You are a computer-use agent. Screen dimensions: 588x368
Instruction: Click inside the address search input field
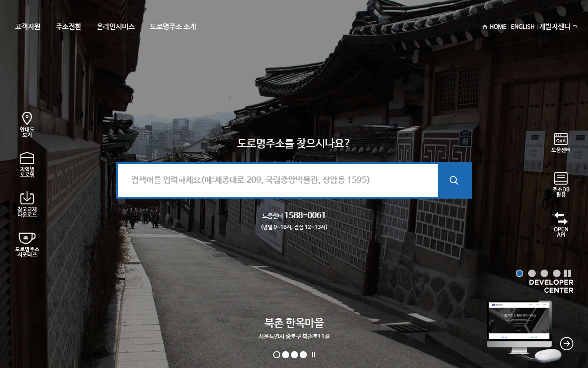tap(275, 180)
